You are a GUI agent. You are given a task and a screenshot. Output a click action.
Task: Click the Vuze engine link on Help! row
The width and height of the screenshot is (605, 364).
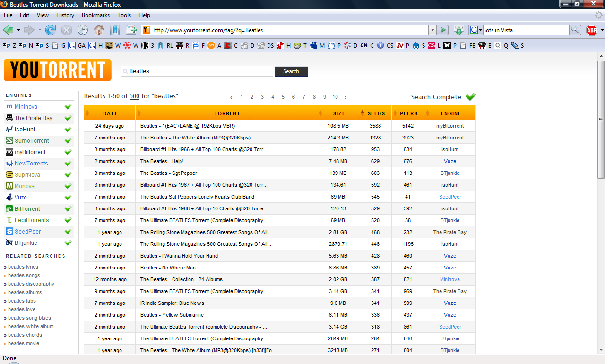[450, 161]
